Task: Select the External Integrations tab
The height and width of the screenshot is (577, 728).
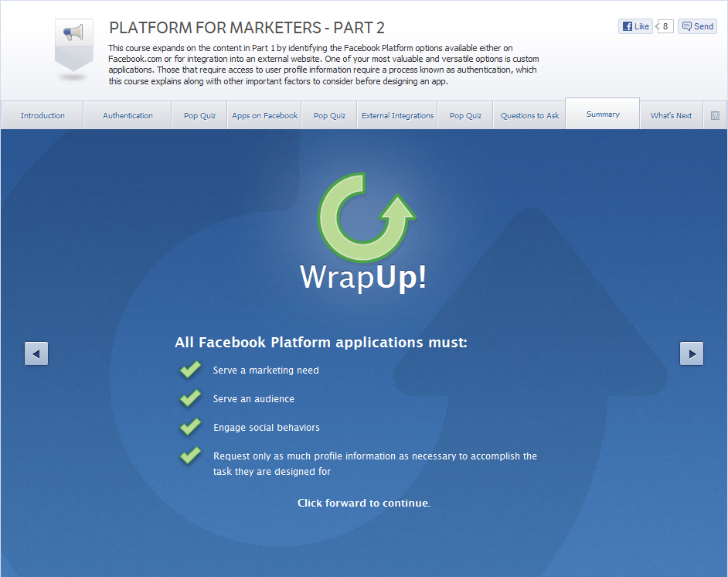Action: click(x=397, y=115)
